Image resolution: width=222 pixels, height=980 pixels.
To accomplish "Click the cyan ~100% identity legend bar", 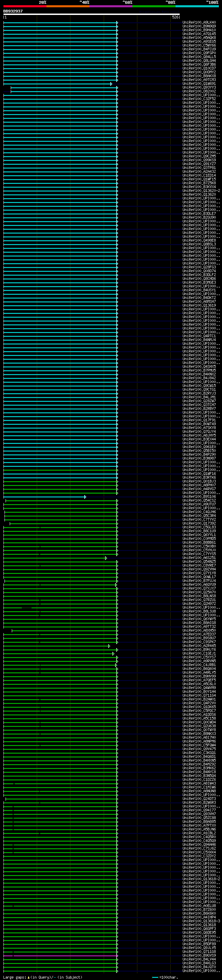I will [x=197, y=6].
